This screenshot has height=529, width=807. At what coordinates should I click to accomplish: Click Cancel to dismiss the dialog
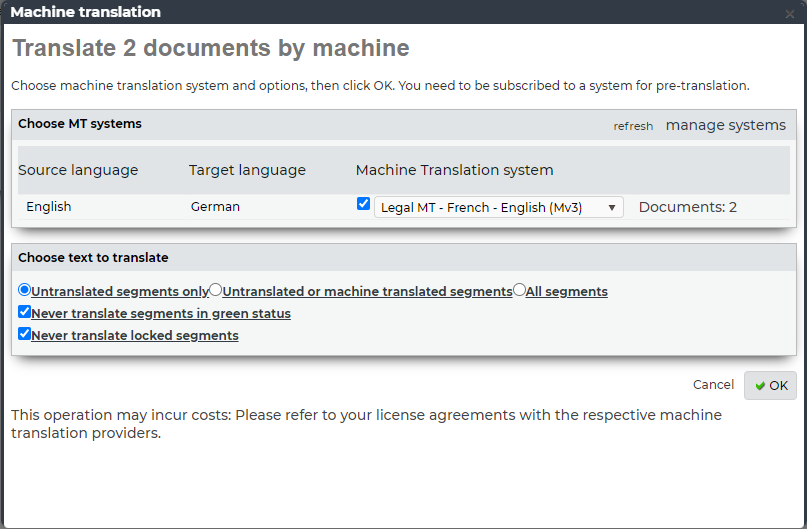coord(713,385)
